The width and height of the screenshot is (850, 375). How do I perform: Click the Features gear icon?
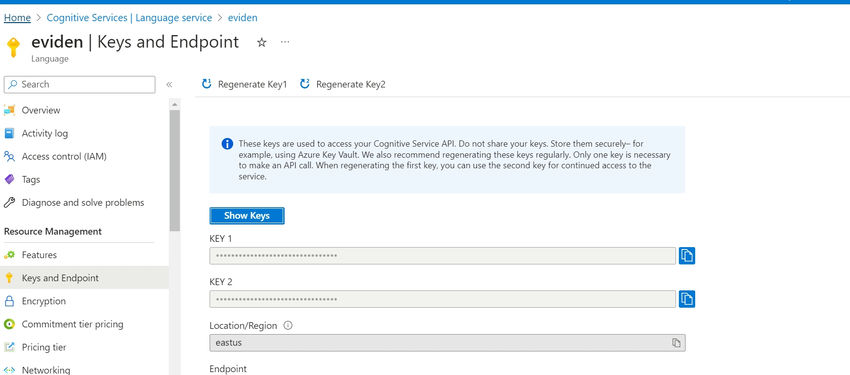9,255
